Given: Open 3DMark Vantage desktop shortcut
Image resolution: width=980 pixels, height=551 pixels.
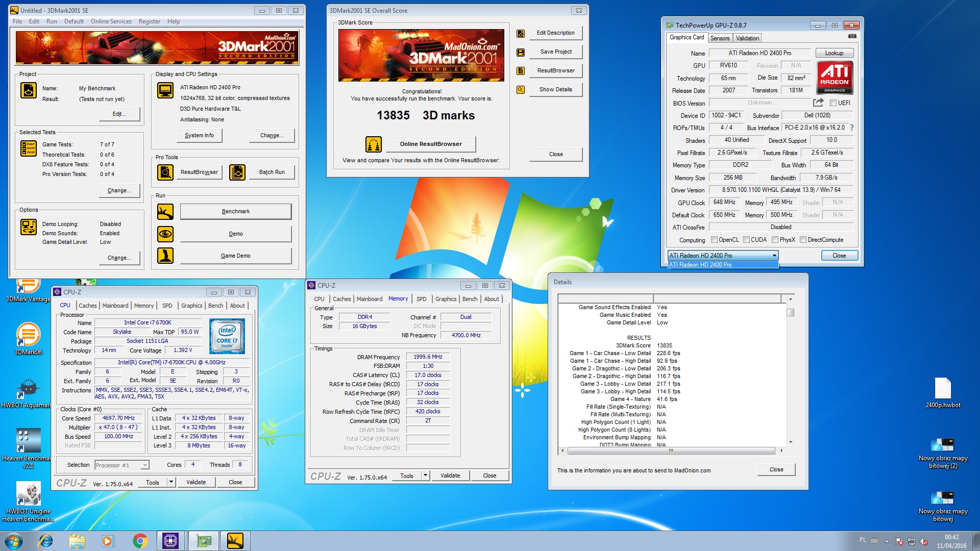Looking at the screenshot, I should (x=28, y=291).
